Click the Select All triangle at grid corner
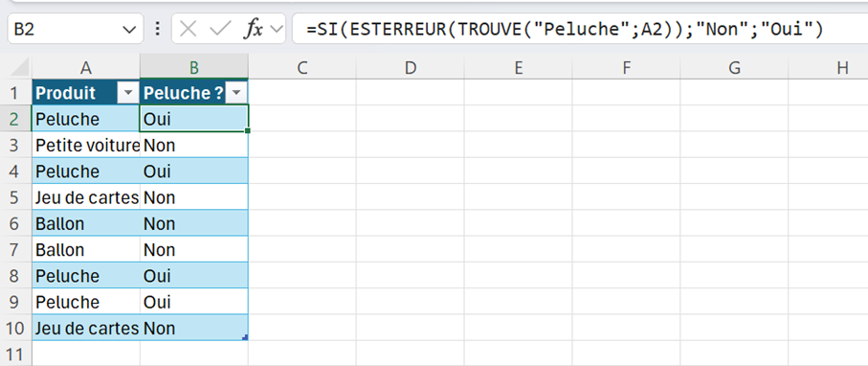This screenshot has height=366, width=868. coord(19,68)
